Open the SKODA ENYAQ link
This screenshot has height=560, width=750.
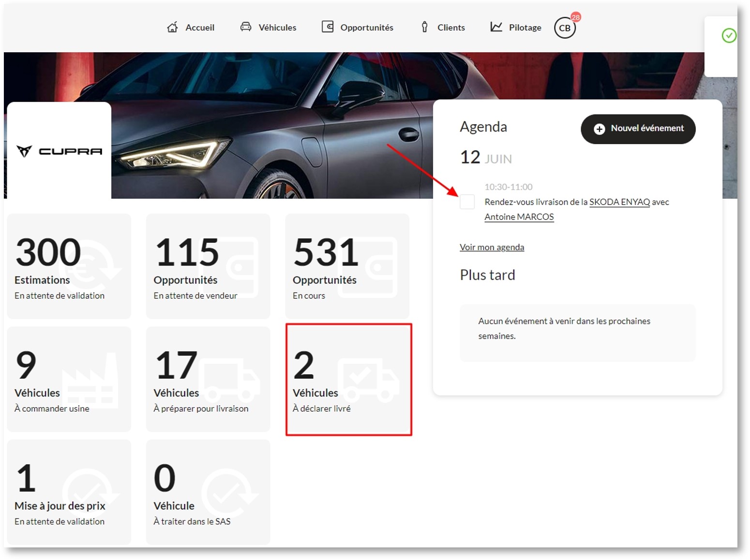point(619,202)
